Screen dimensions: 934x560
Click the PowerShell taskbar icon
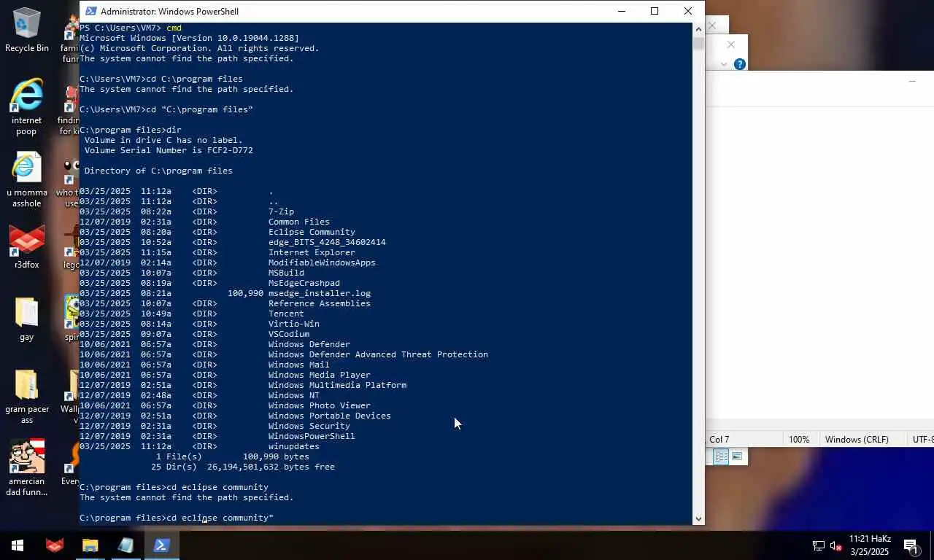click(x=161, y=545)
